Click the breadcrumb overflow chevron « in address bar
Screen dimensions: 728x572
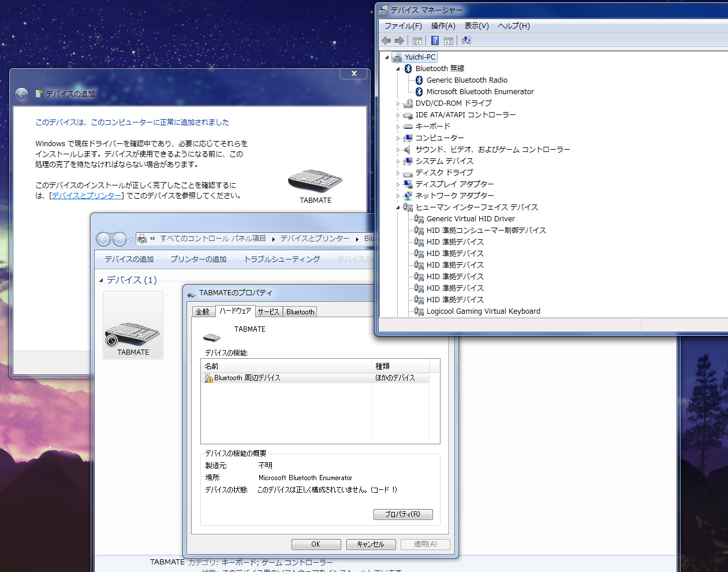152,239
